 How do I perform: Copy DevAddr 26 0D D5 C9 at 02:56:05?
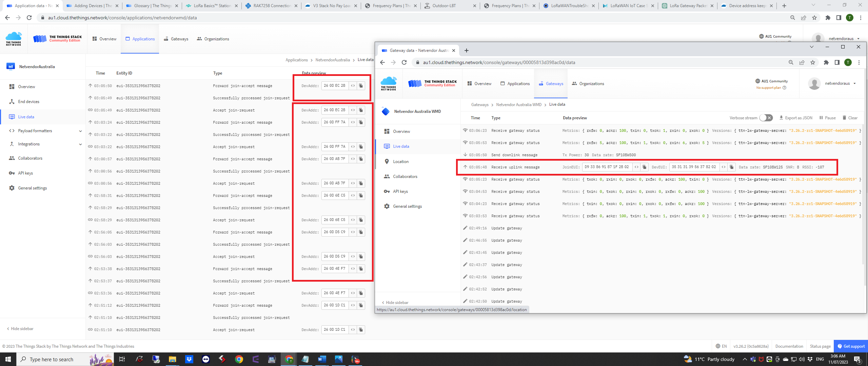pyautogui.click(x=361, y=232)
